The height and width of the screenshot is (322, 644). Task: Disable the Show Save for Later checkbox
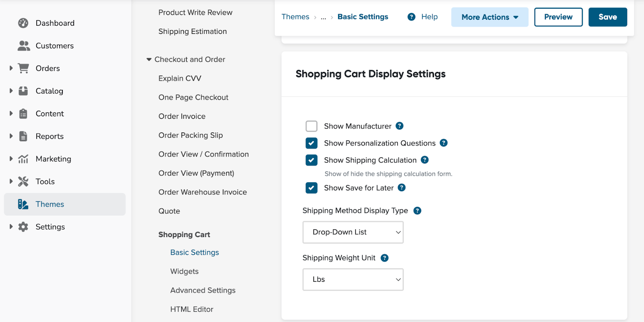point(312,188)
